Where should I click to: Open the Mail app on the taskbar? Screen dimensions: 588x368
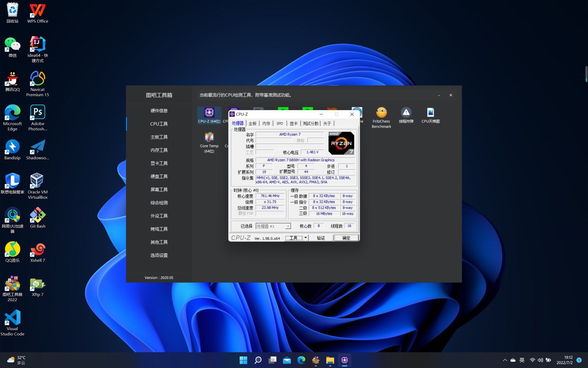click(x=287, y=360)
